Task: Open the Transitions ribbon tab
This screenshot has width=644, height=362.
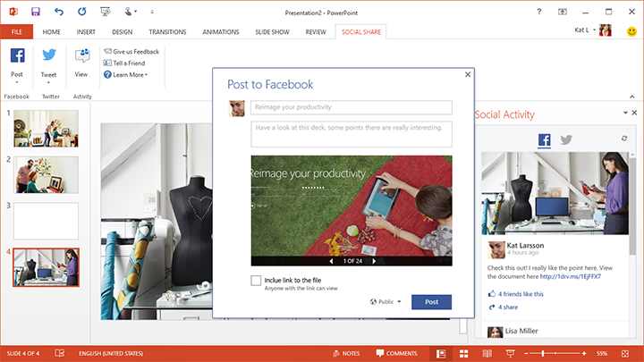Action: 167,31
